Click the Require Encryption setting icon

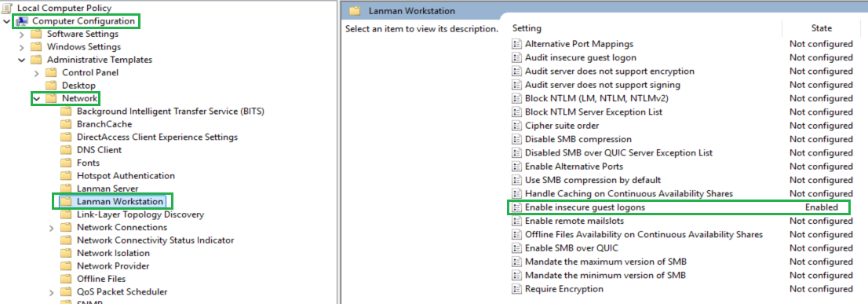[x=516, y=289]
